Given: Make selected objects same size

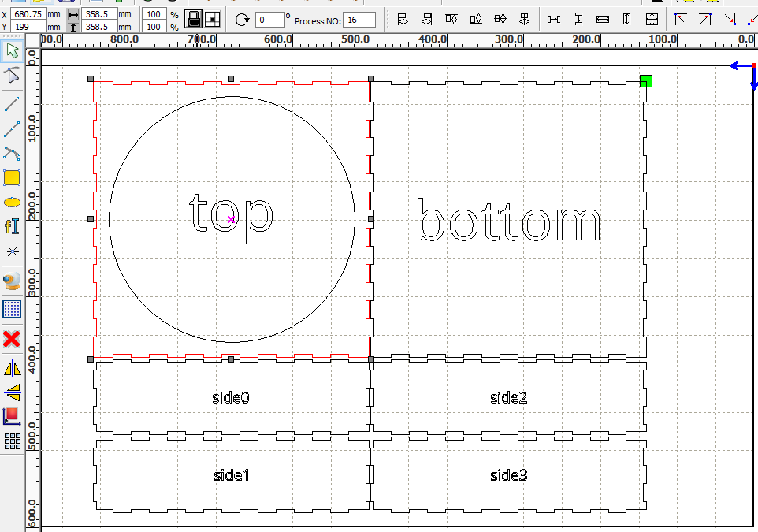Looking at the screenshot, I should [652, 20].
